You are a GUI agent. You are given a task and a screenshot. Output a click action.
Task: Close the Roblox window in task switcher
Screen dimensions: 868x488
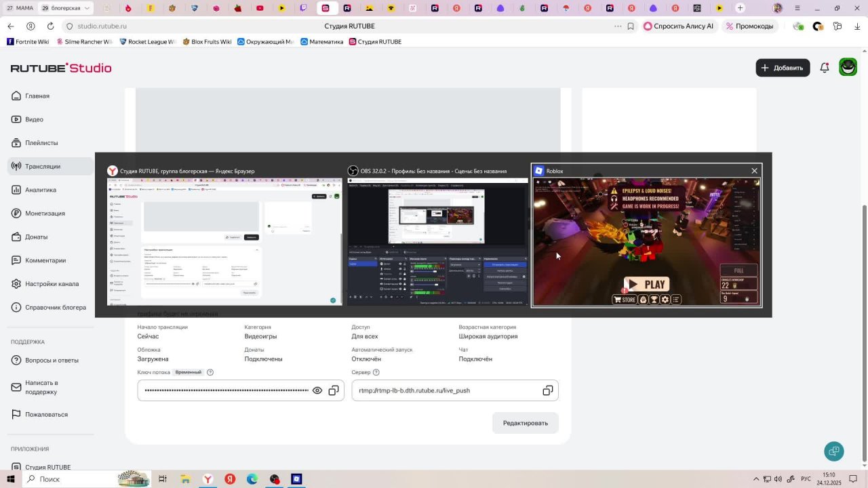click(754, 171)
